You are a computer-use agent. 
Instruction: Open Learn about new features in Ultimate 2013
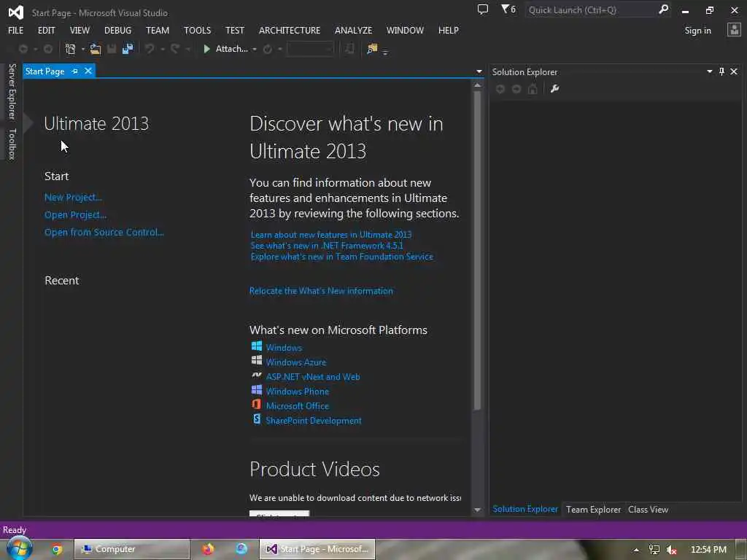point(331,235)
